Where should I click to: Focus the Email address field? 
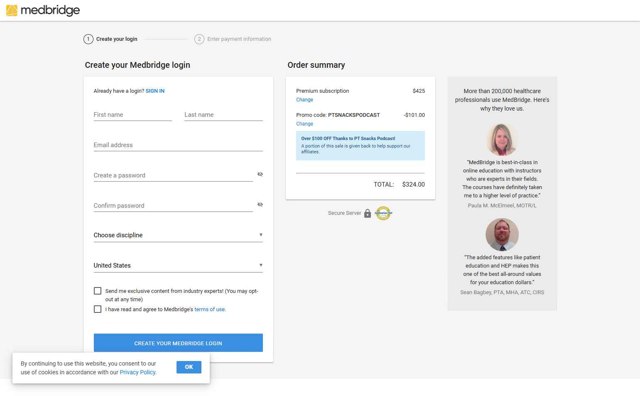[x=178, y=145]
